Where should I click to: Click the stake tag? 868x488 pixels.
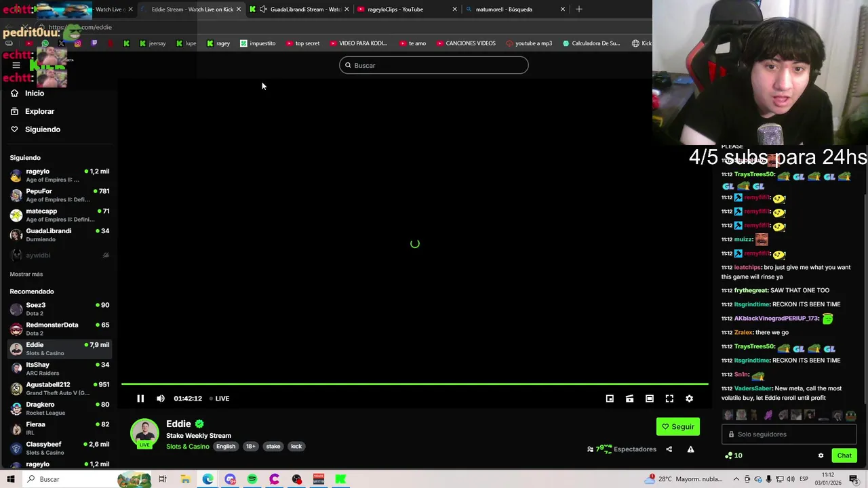(x=273, y=447)
